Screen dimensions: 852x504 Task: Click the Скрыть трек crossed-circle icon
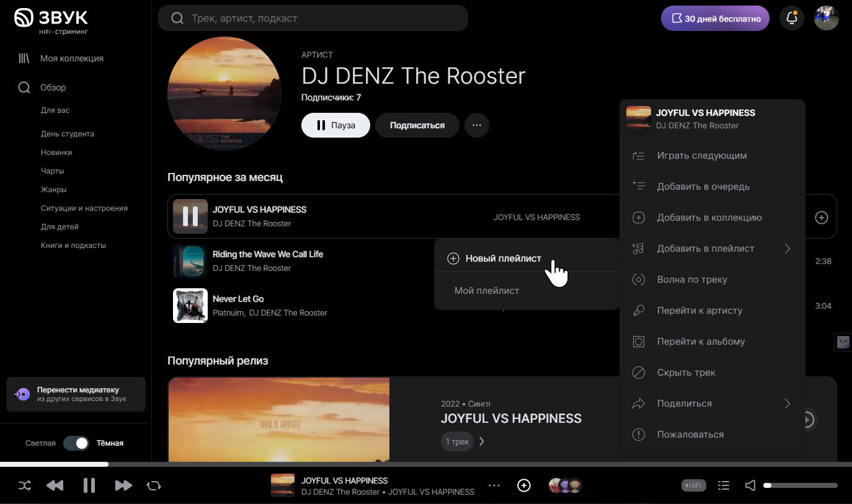point(639,373)
